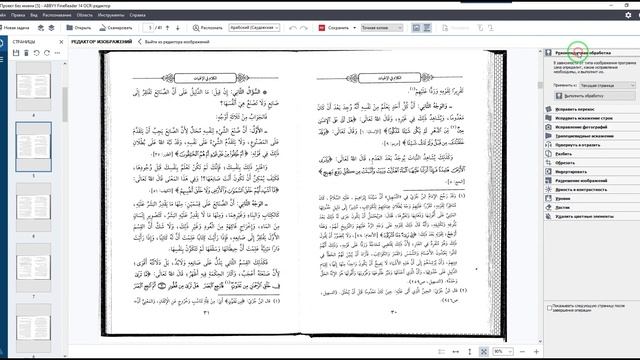Close the Pages (Страницы) panel
Image resolution: width=640 pixels, height=360 pixels.
[61, 42]
